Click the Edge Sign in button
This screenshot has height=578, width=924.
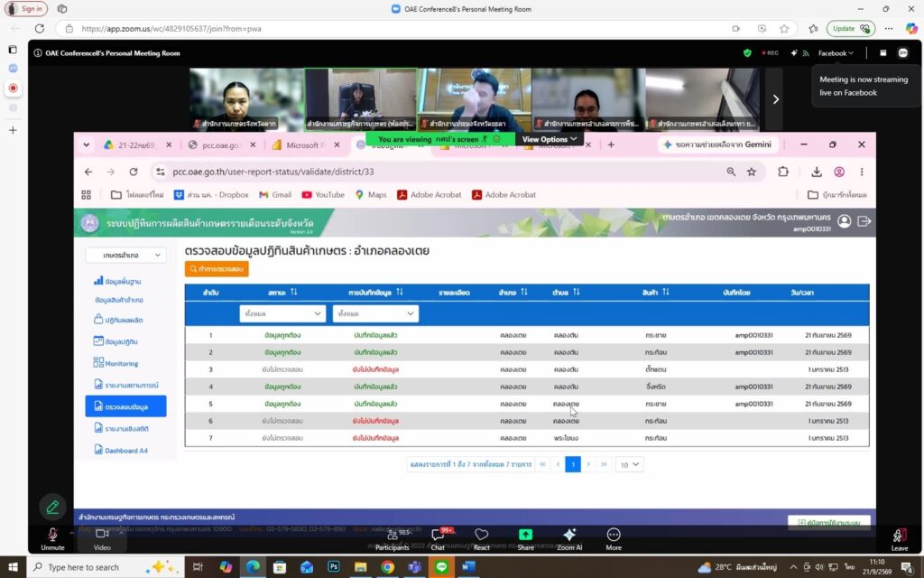pyautogui.click(x=26, y=9)
